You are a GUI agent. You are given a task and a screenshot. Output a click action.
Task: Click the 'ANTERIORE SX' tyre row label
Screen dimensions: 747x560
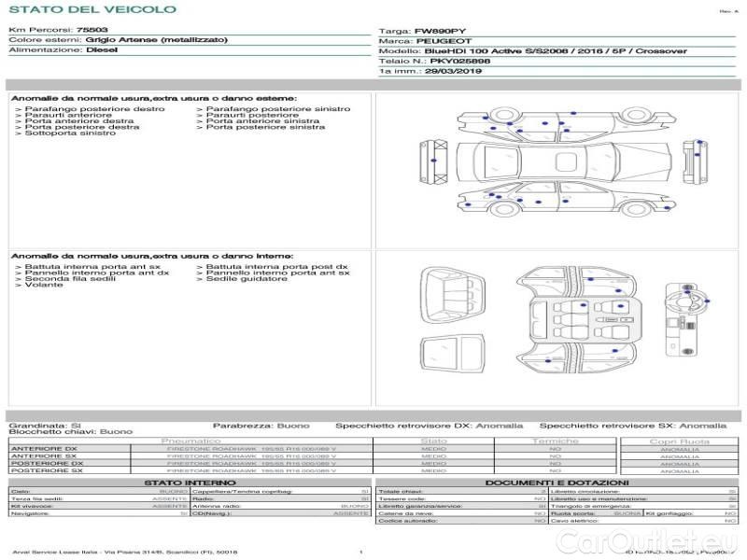43,455
